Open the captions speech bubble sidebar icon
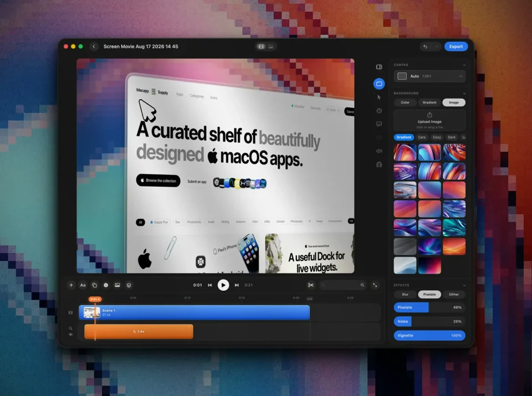Image resolution: width=532 pixels, height=396 pixels. 379,124
